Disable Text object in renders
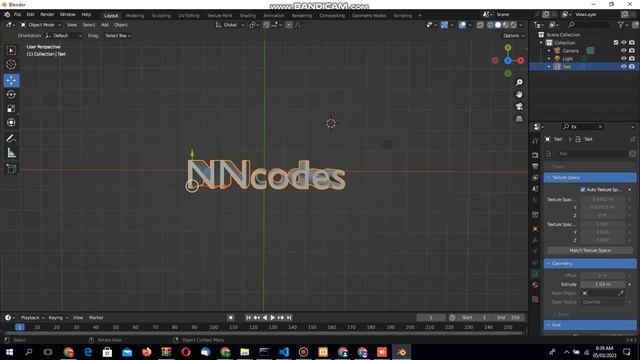640x360 pixels. coord(632,67)
